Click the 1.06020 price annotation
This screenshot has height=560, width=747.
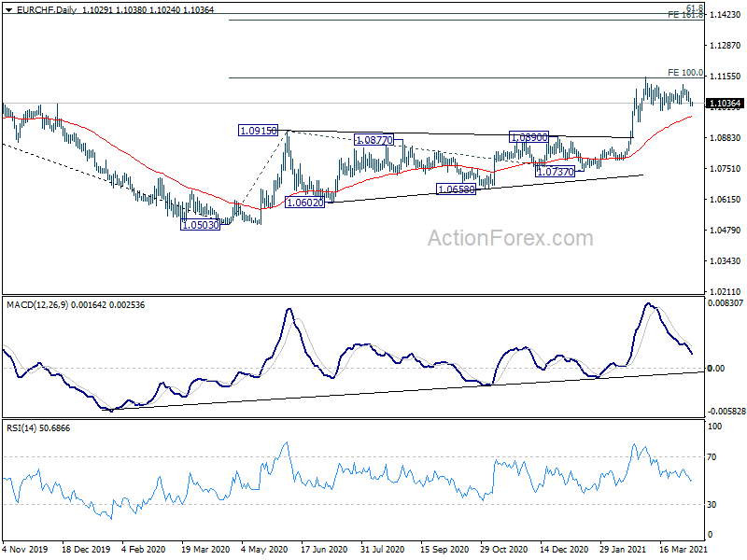pos(304,203)
